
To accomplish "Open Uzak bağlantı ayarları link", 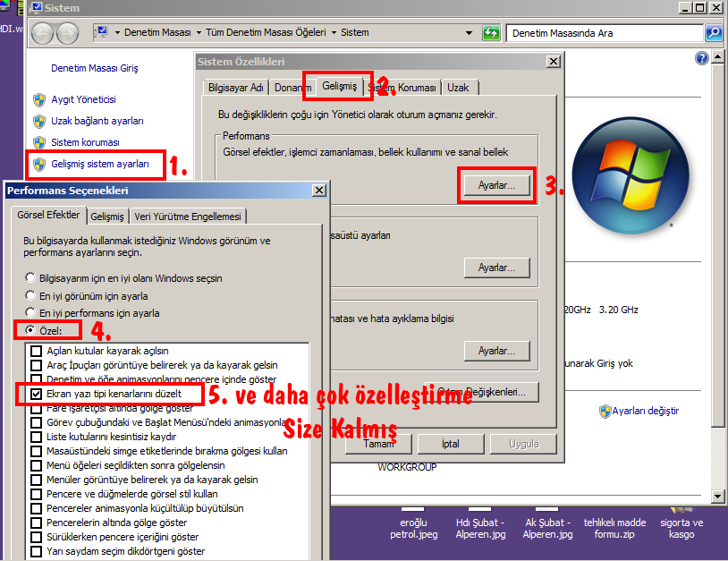I will pos(97,121).
